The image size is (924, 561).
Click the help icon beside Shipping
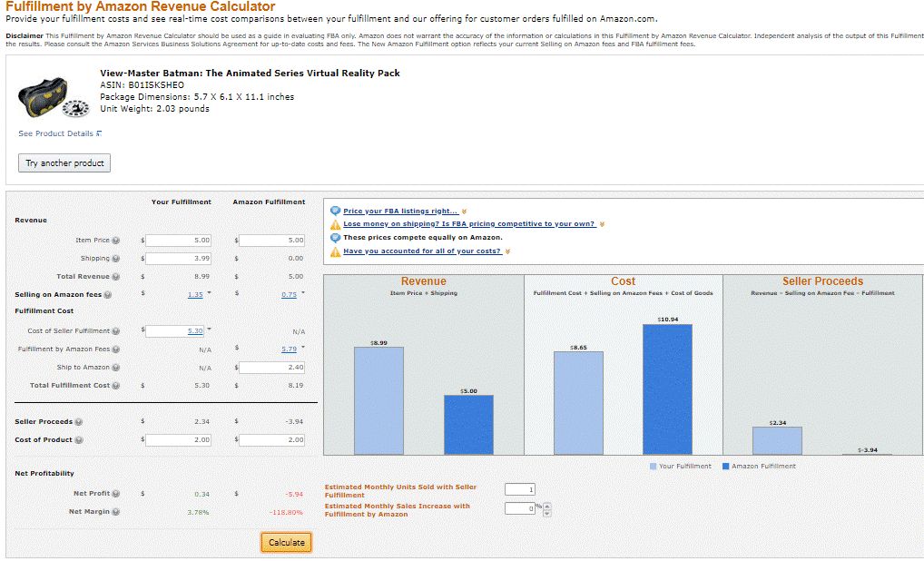(x=116, y=259)
